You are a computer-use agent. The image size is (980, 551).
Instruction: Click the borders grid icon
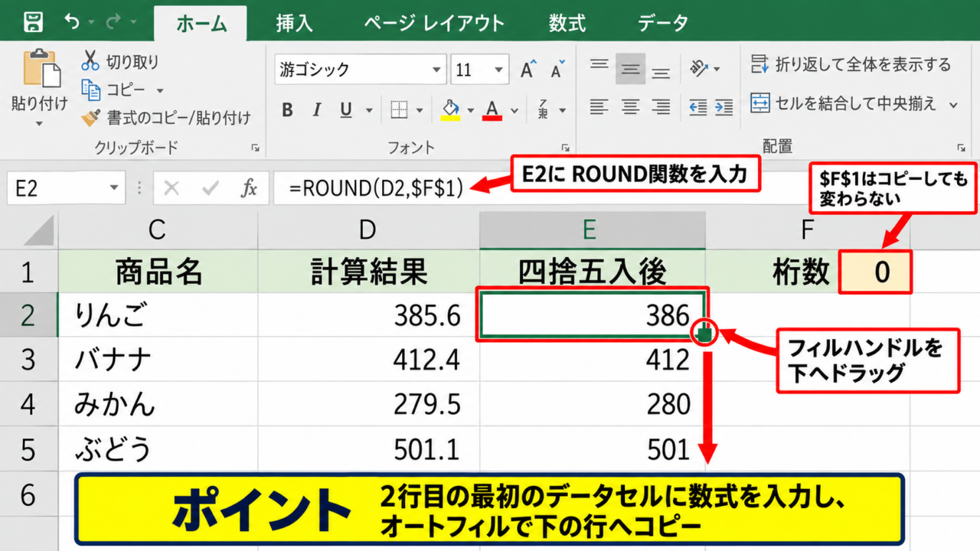[399, 110]
